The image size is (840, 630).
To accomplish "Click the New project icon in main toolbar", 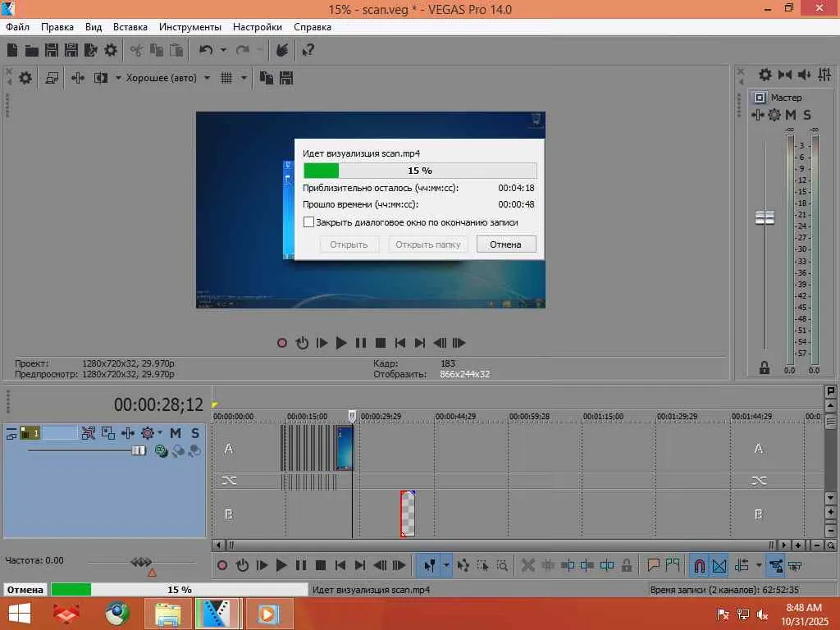I will pyautogui.click(x=12, y=50).
